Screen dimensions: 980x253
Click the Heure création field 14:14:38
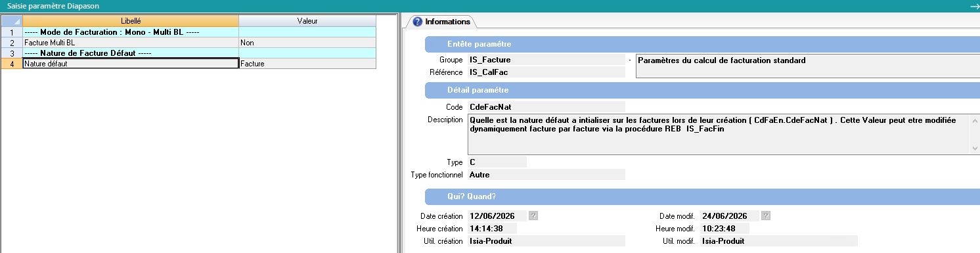[492, 228]
